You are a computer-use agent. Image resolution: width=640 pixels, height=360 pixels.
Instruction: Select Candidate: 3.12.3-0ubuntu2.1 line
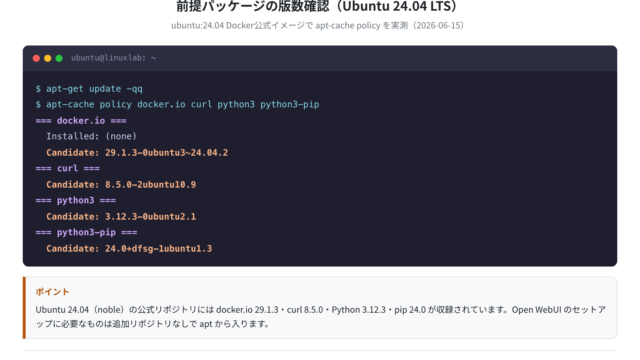click(x=121, y=216)
